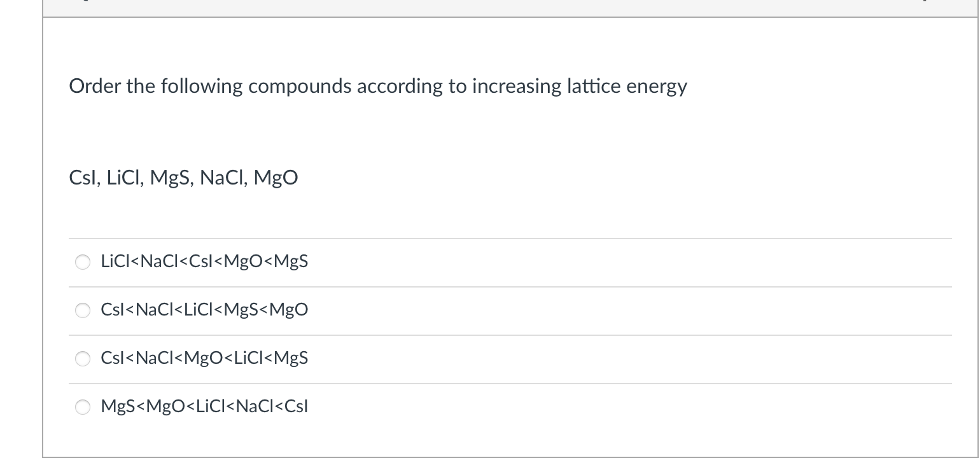This screenshot has width=980, height=472.
Task: Click the last answer option text
Action: [x=204, y=406]
